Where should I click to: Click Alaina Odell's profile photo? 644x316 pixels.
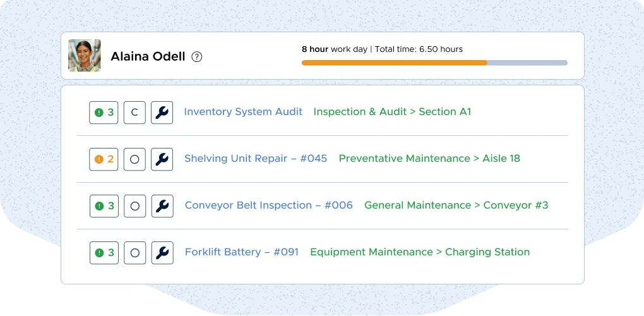[85, 56]
